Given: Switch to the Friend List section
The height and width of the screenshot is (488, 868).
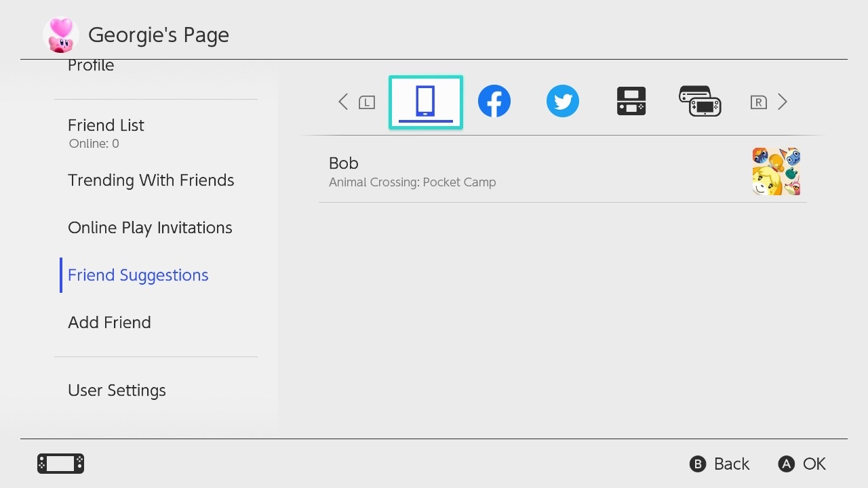Looking at the screenshot, I should 106,125.
